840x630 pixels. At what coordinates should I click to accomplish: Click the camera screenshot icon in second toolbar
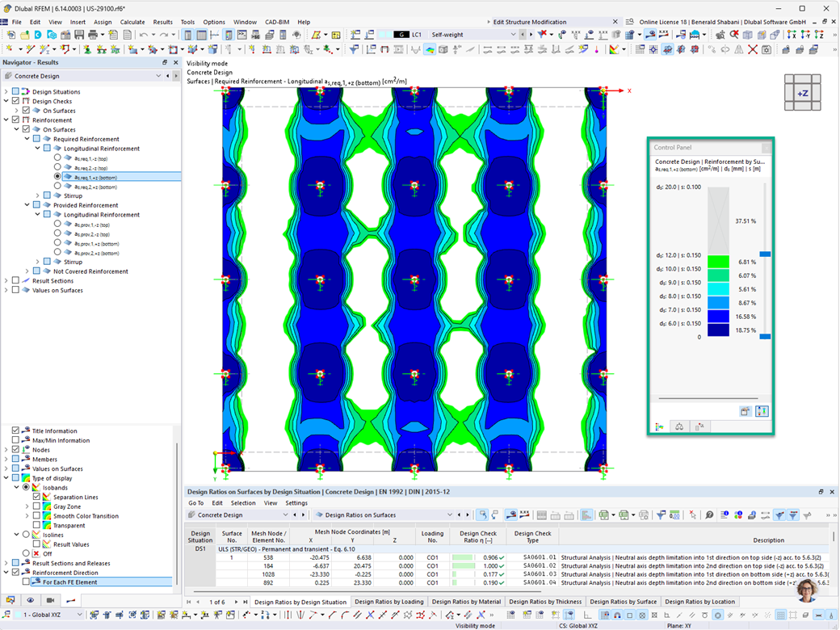click(766, 50)
